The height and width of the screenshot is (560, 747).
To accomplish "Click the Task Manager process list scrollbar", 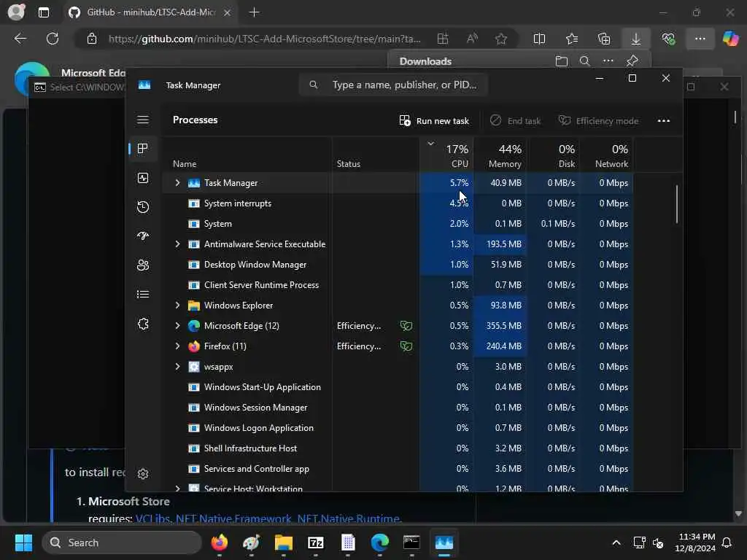I will click(676, 205).
